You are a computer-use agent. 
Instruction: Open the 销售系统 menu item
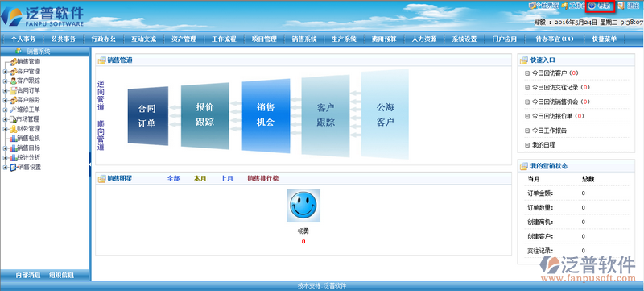[304, 39]
